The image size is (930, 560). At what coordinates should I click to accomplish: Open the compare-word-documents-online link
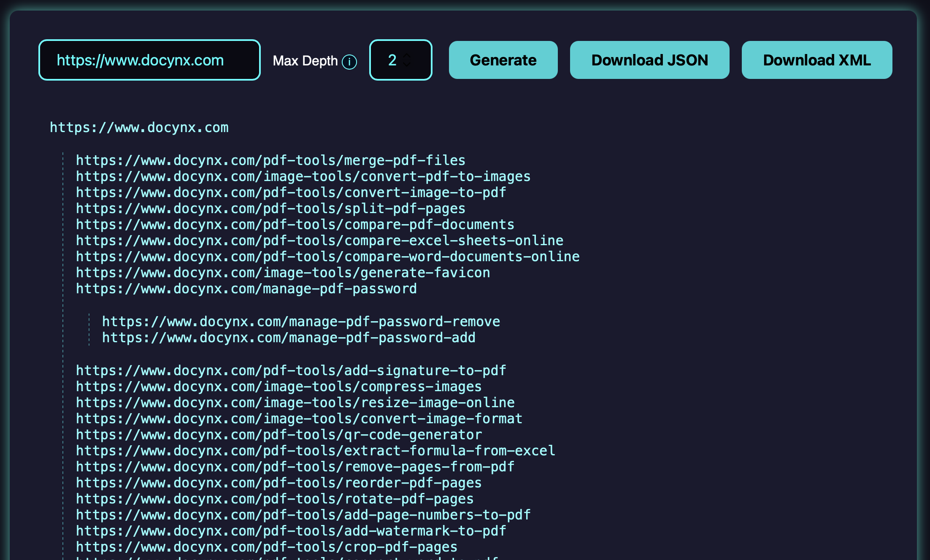click(327, 257)
